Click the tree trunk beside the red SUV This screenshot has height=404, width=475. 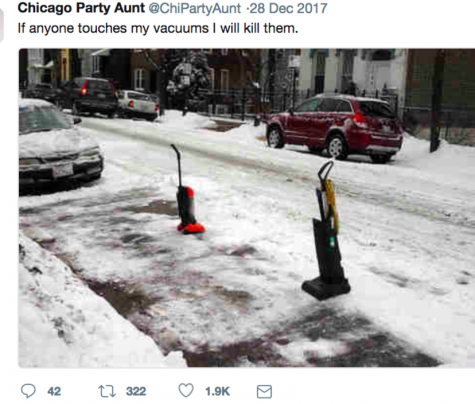436,100
